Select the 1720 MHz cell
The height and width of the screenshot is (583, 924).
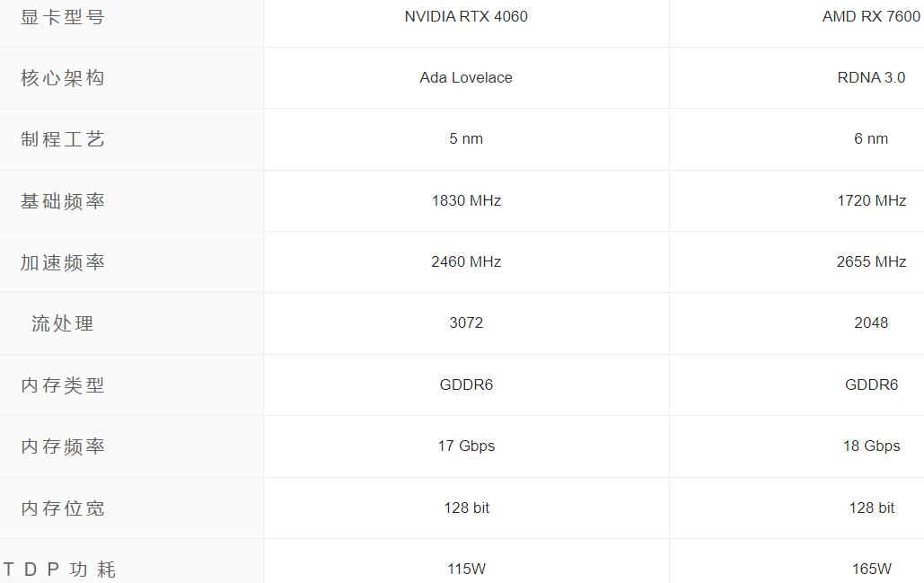tap(871, 200)
